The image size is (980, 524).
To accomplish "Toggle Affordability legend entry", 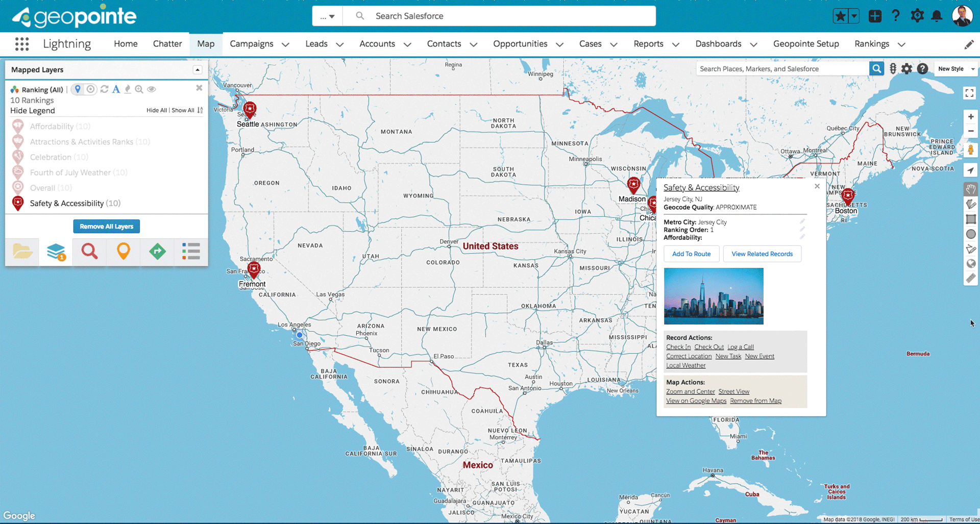I will 51,127.
